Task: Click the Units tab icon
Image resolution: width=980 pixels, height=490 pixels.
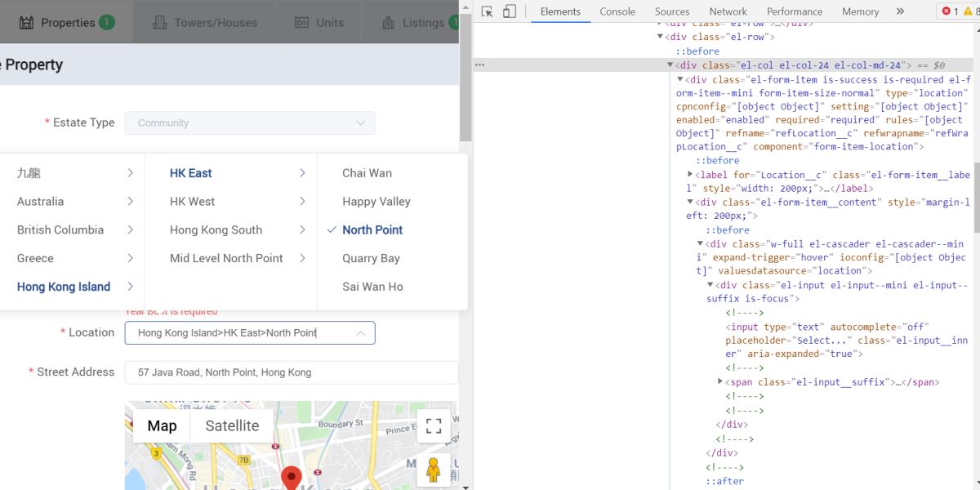Action: pos(302,23)
